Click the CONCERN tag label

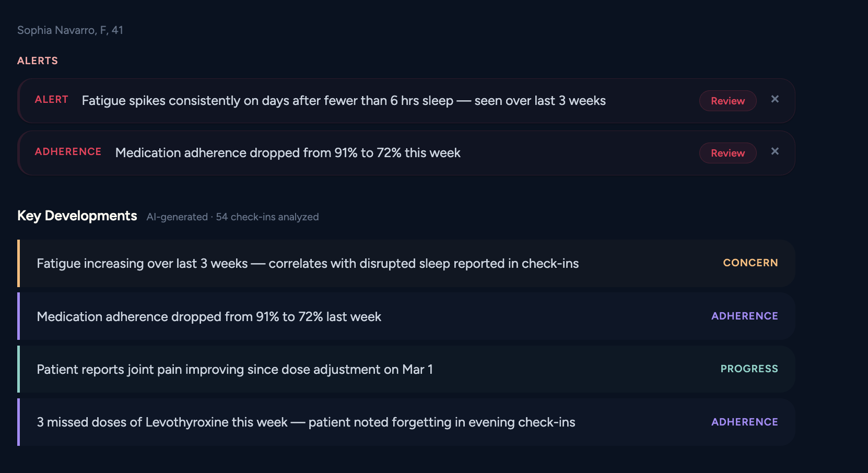[750, 263]
